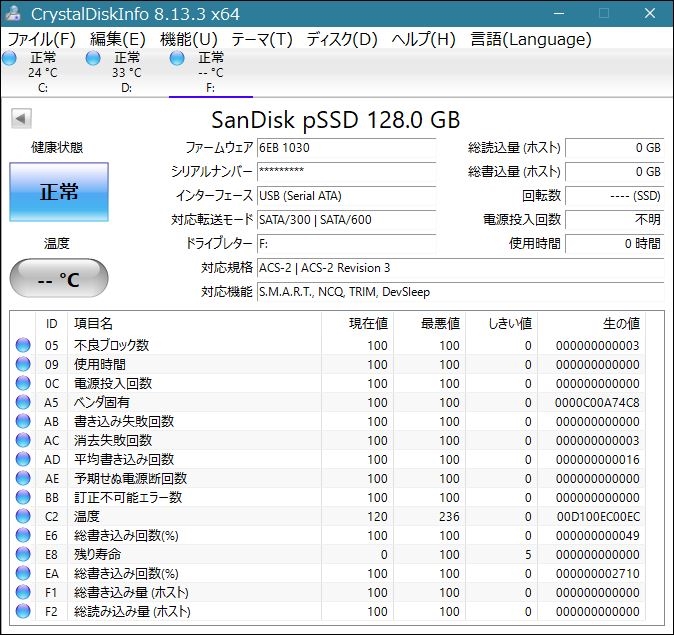The image size is (674, 635).
Task: Click the ID column header
Action: pos(52,323)
